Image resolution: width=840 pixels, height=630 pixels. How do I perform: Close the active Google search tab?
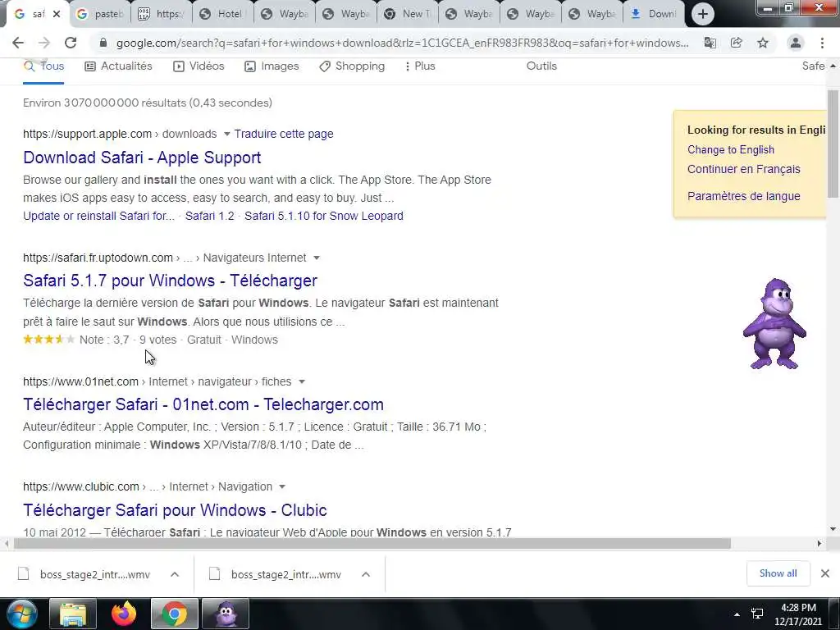[57, 15]
